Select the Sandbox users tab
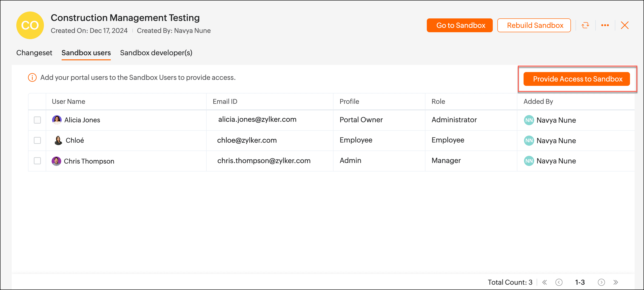 (x=86, y=53)
